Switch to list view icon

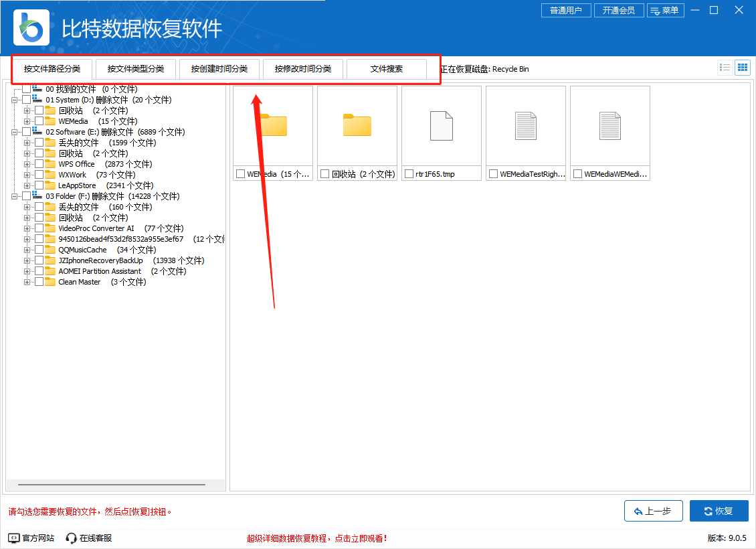tap(725, 68)
